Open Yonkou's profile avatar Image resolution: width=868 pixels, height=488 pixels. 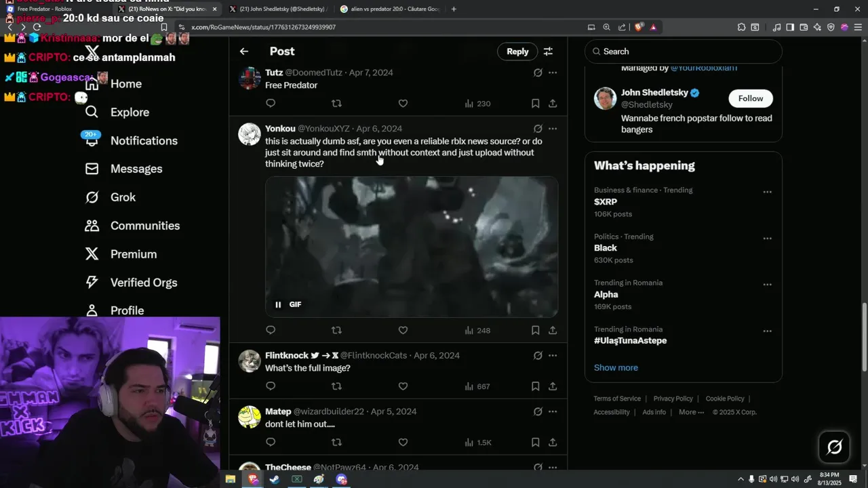250,134
